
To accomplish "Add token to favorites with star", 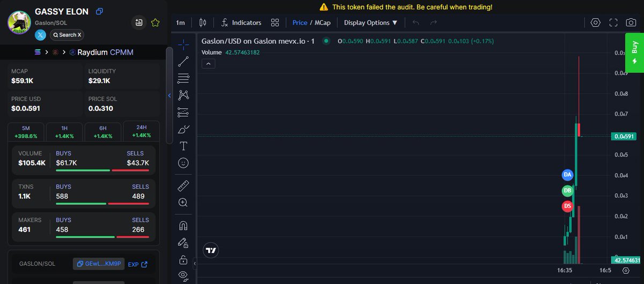I will point(156,23).
